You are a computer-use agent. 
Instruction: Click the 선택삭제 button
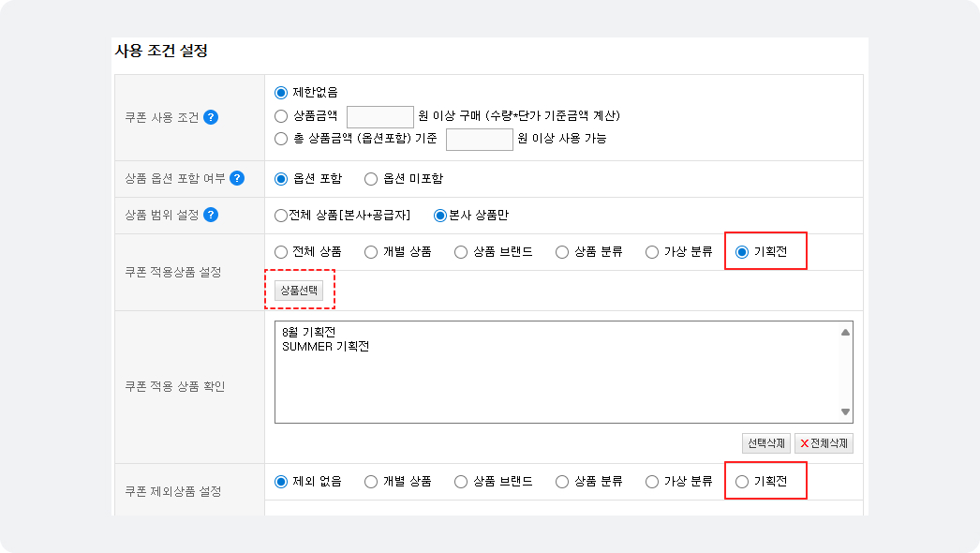(x=766, y=443)
